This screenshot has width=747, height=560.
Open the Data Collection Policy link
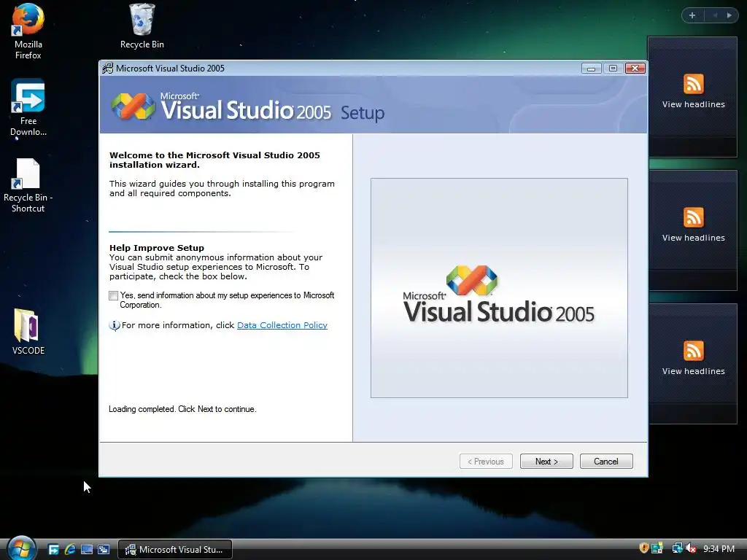(x=282, y=325)
